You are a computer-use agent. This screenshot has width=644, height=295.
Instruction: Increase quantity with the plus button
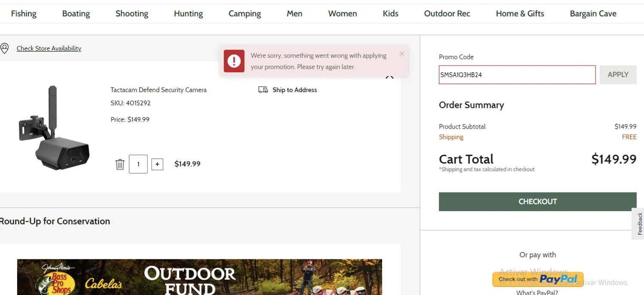pos(157,164)
